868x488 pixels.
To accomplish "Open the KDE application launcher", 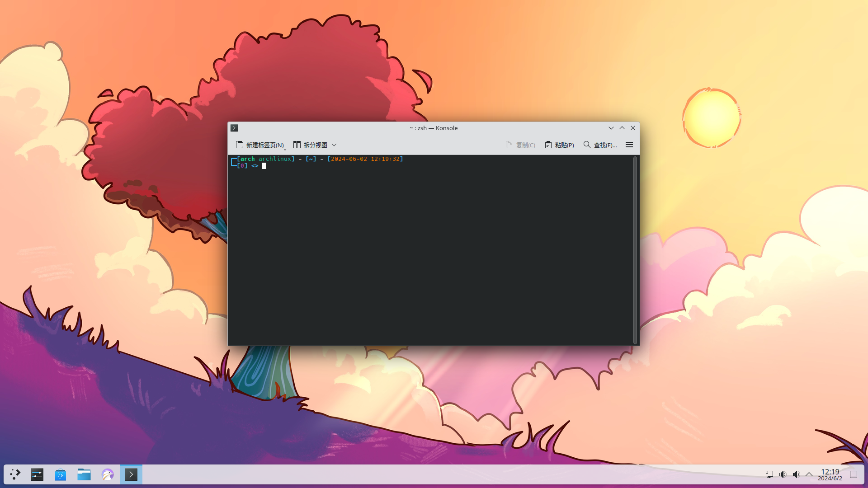I will (x=15, y=474).
